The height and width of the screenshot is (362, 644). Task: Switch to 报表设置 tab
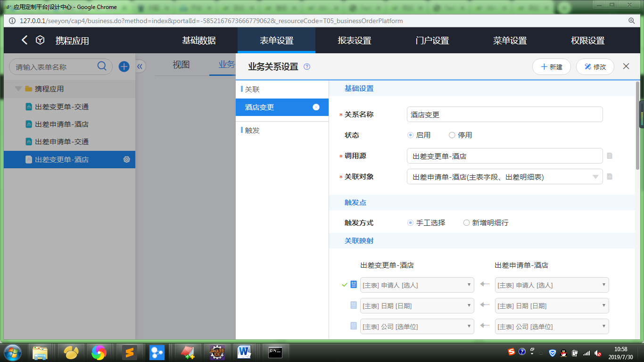tap(355, 41)
